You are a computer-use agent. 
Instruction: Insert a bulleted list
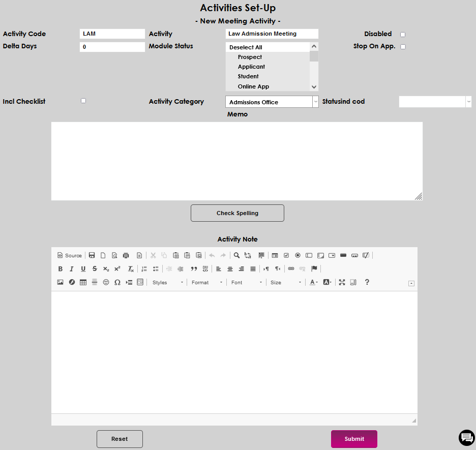(156, 269)
